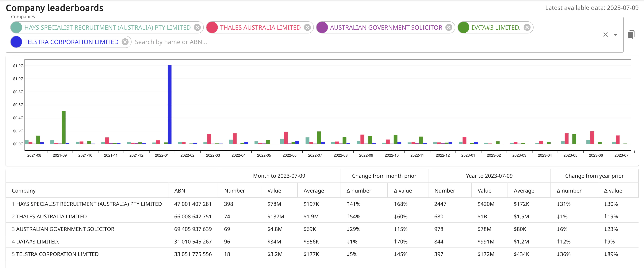Open the companies dropdown arrow
The height and width of the screenshot is (268, 644).
[615, 35]
